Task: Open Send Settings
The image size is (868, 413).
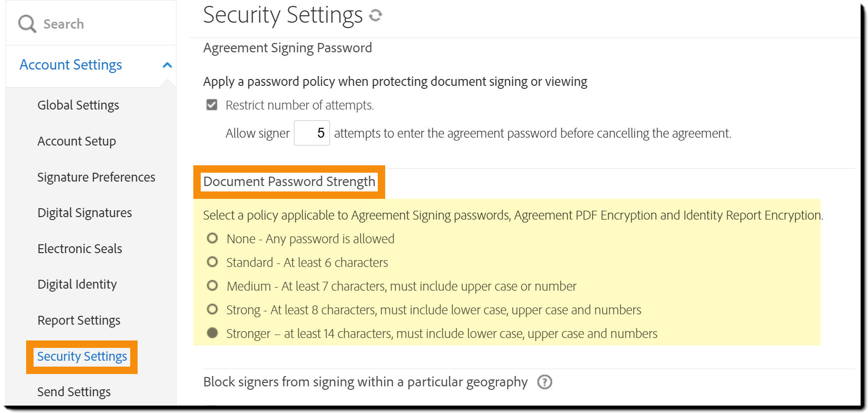Action: (x=73, y=391)
